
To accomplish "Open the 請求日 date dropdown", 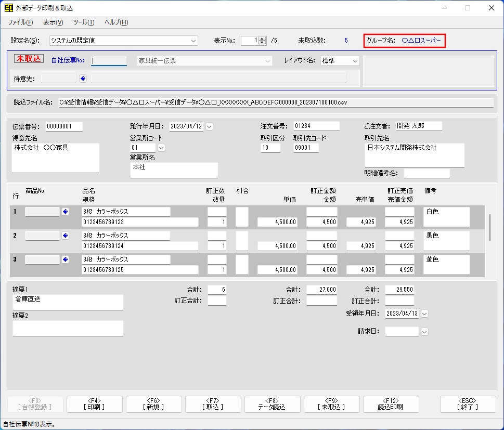I will pyautogui.click(x=424, y=332).
